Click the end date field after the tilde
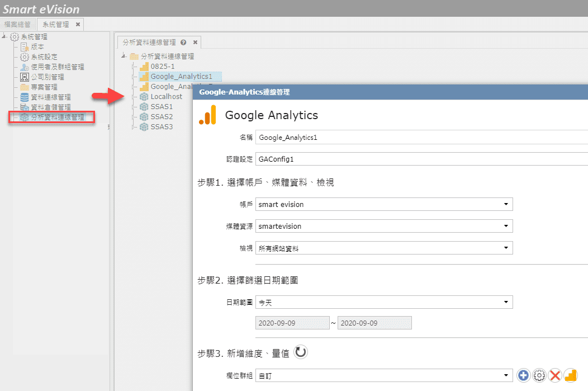The height and width of the screenshot is (391, 588). pyautogui.click(x=374, y=323)
